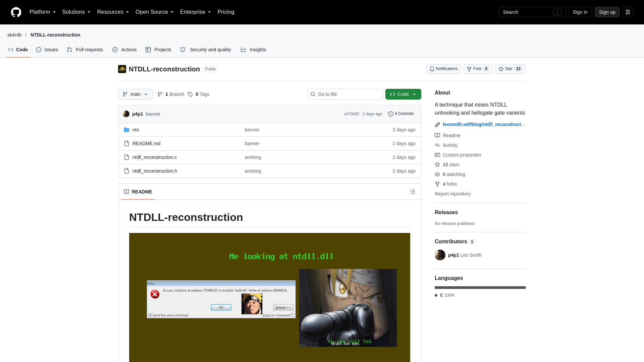
Task: Expand the Solutions menu
Action: (76, 12)
